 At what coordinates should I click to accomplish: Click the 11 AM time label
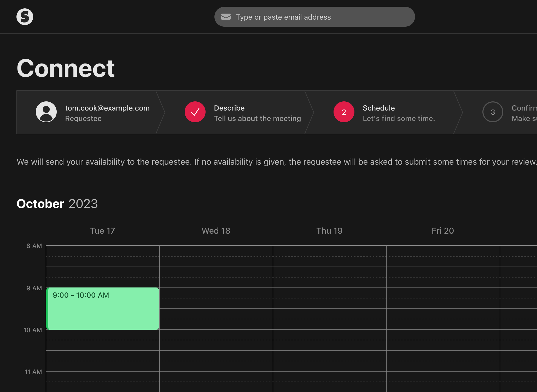coord(33,372)
